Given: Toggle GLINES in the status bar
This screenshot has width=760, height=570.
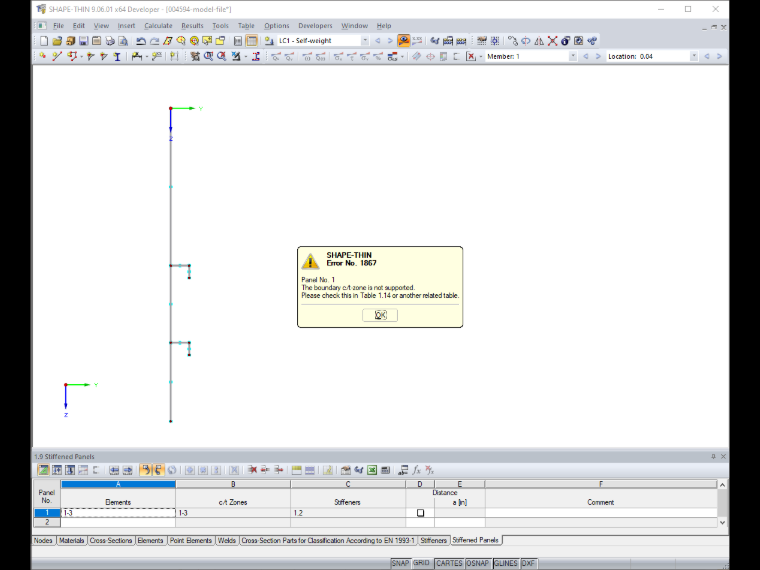Looking at the screenshot, I should [506, 563].
